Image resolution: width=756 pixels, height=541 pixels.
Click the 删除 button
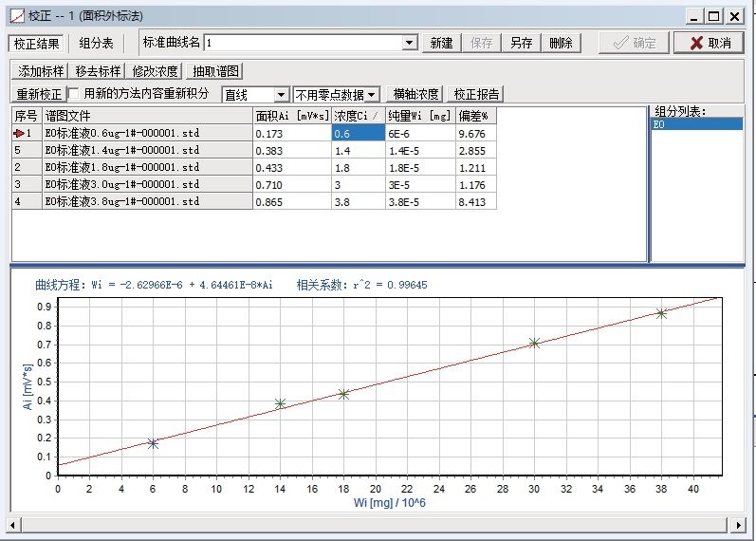pyautogui.click(x=561, y=43)
